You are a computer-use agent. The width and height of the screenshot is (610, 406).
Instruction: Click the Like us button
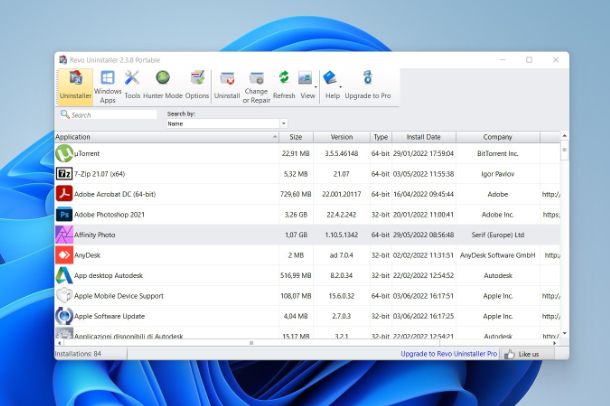click(528, 354)
